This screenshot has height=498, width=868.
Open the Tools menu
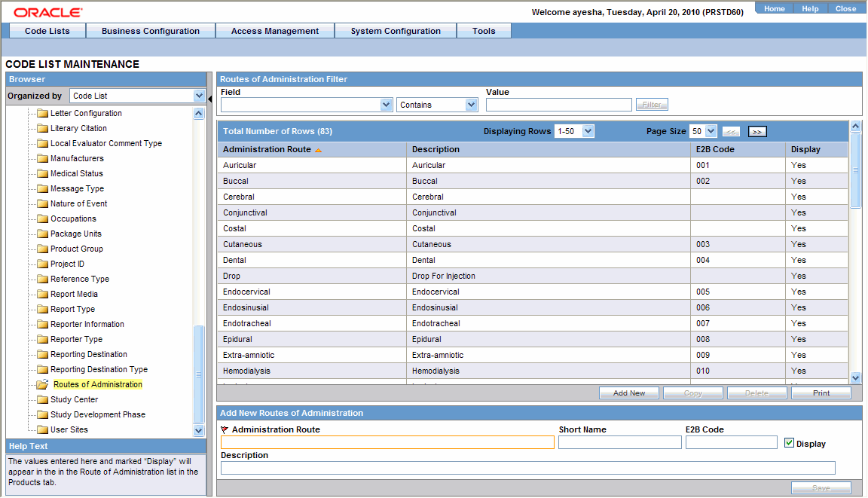(x=484, y=31)
